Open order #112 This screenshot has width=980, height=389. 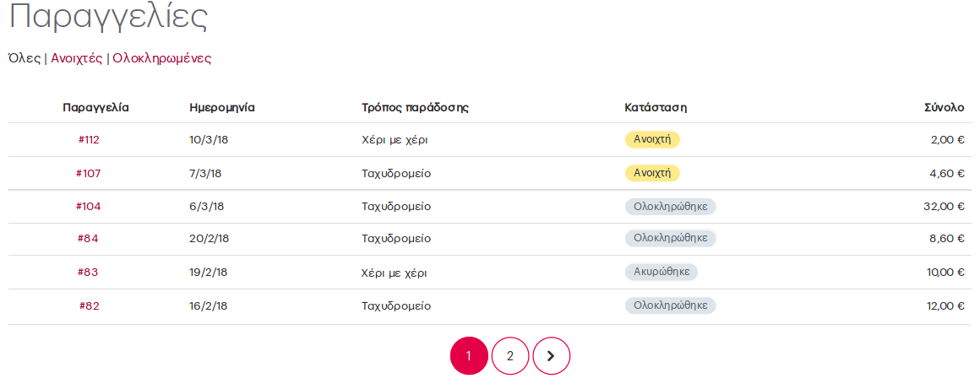tap(89, 140)
